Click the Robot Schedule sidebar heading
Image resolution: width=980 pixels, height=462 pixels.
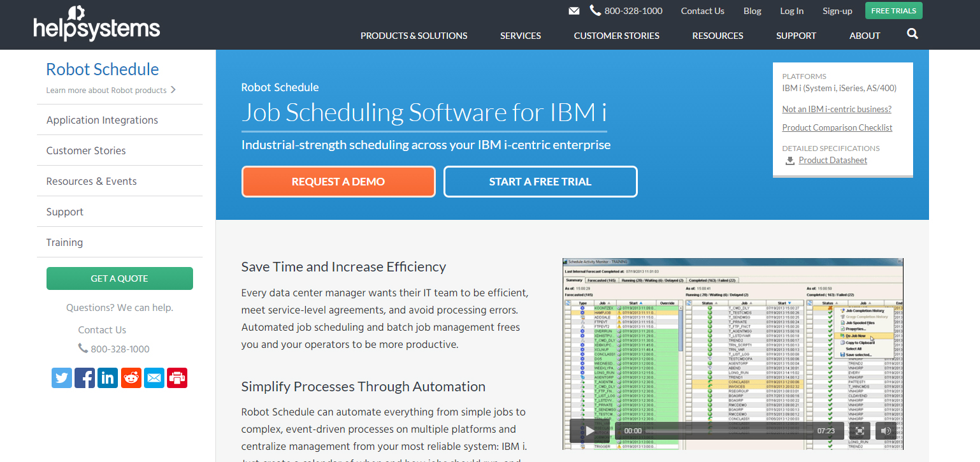(x=103, y=69)
